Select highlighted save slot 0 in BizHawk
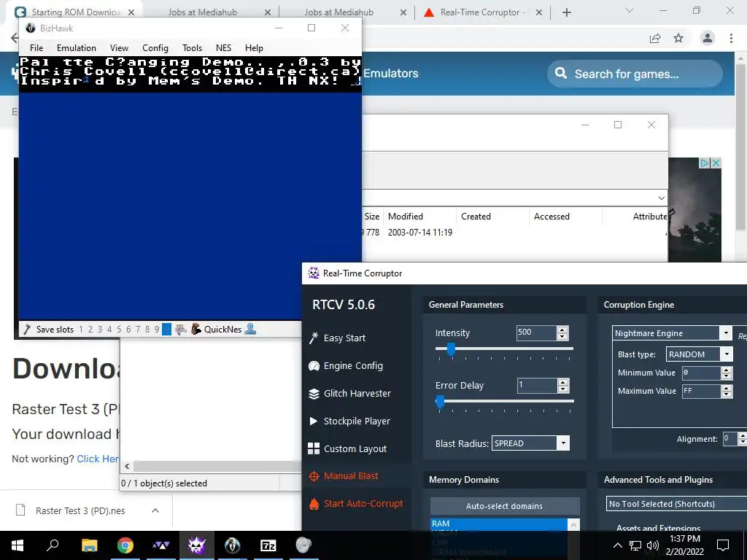 [166, 330]
